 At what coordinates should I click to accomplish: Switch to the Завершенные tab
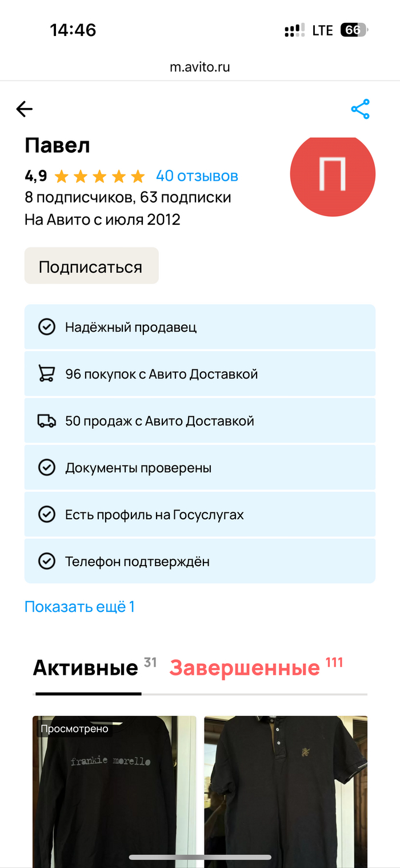(x=245, y=668)
